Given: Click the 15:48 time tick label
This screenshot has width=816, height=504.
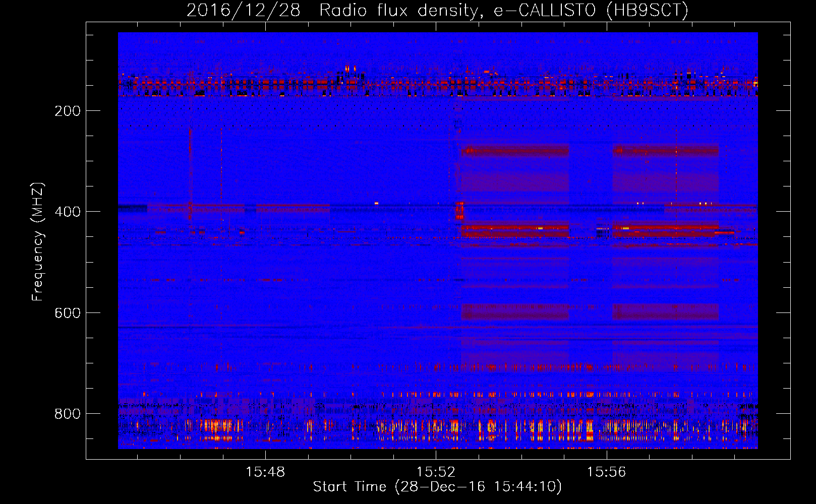Looking at the screenshot, I should [265, 472].
